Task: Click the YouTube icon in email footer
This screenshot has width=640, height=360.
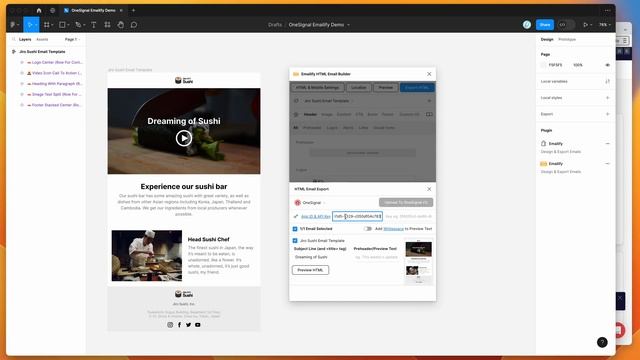Action: tap(198, 325)
